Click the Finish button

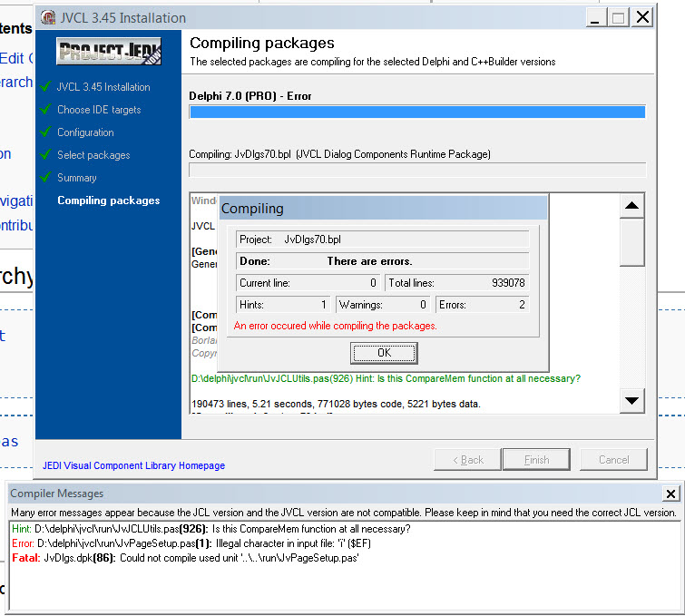coord(536,460)
